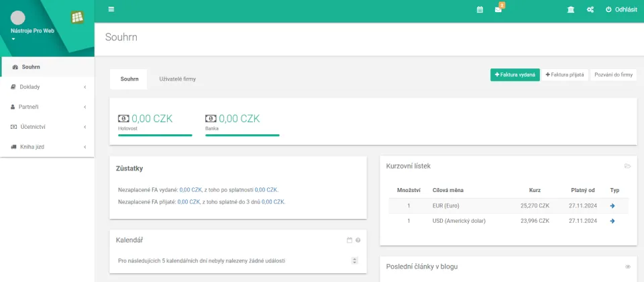This screenshot has height=282, width=644.
Task: Adjust the calendar days stepper
Action: [x=355, y=261]
